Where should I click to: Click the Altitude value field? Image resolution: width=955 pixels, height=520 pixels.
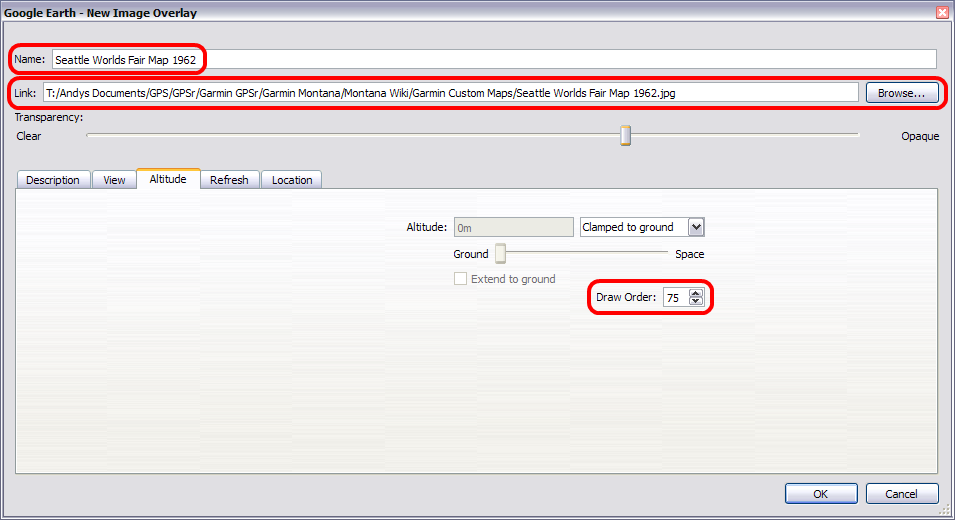(513, 227)
